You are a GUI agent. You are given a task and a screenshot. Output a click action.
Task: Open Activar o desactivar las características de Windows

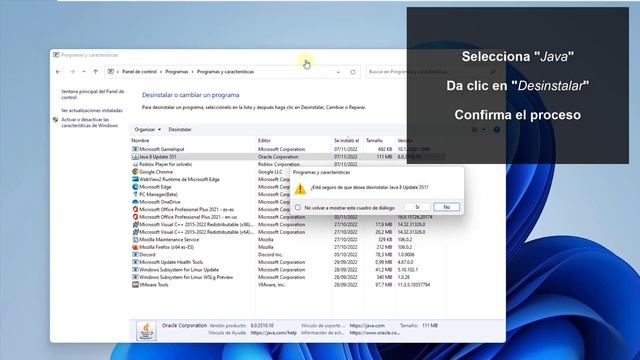pos(89,122)
